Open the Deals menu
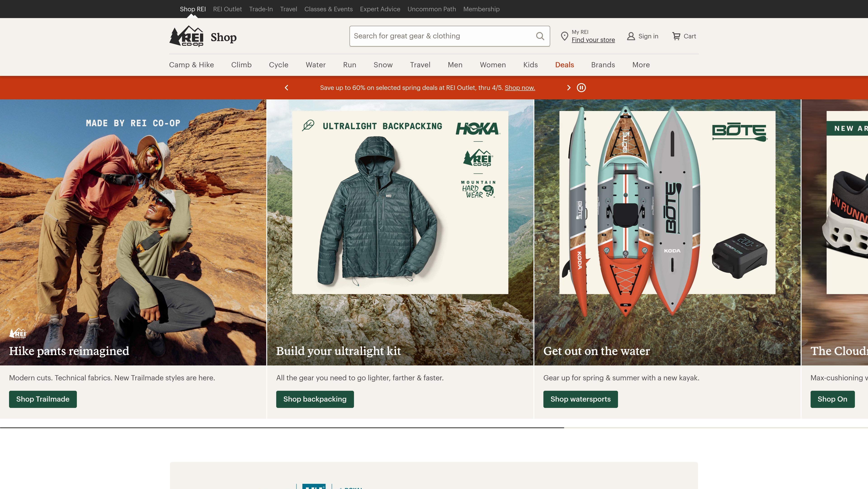This screenshot has height=489, width=868. [x=565, y=65]
